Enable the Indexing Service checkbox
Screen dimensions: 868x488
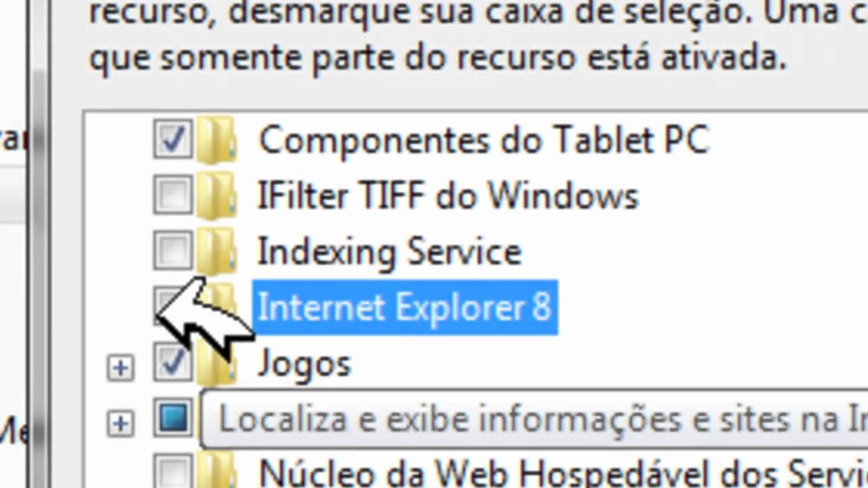pyautogui.click(x=173, y=251)
